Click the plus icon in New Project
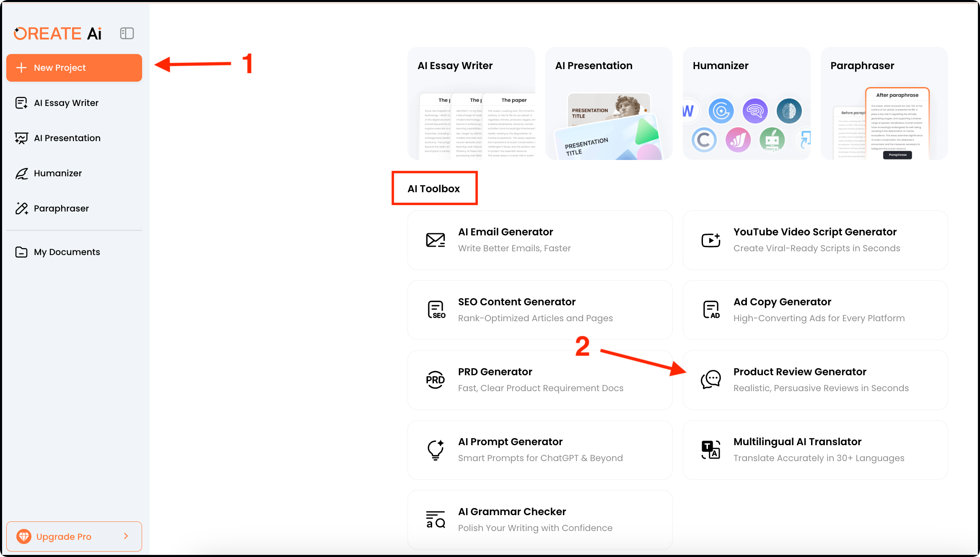This screenshot has height=557, width=980. click(x=21, y=68)
